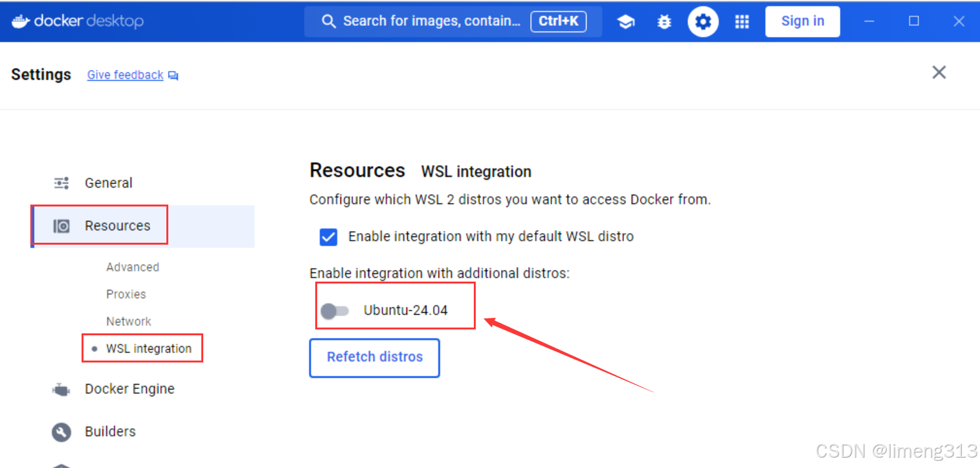Click the General sliders icon

[x=61, y=183]
